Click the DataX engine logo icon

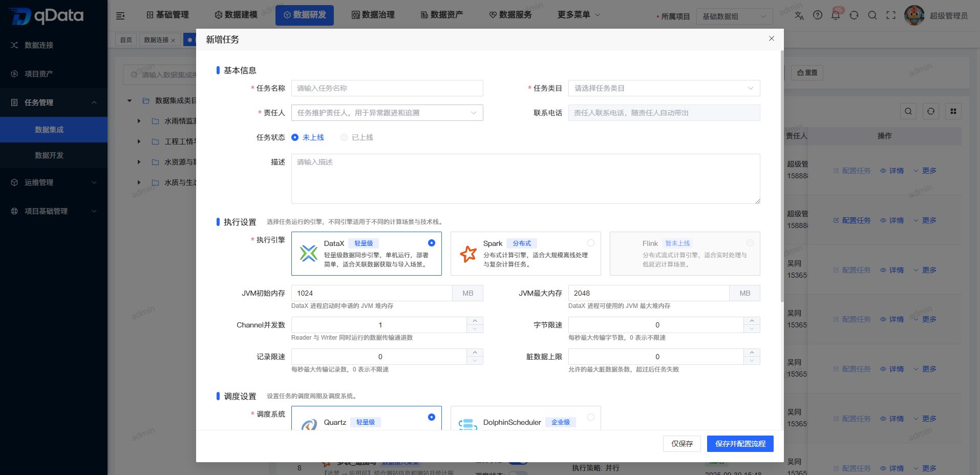[x=309, y=253]
